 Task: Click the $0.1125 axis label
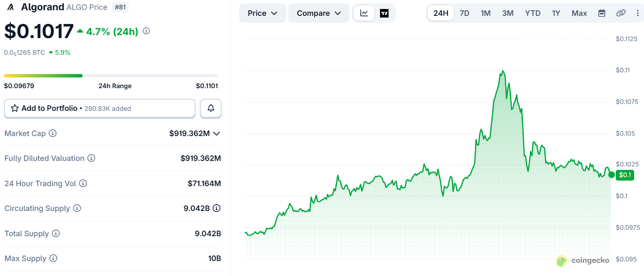[x=626, y=39]
